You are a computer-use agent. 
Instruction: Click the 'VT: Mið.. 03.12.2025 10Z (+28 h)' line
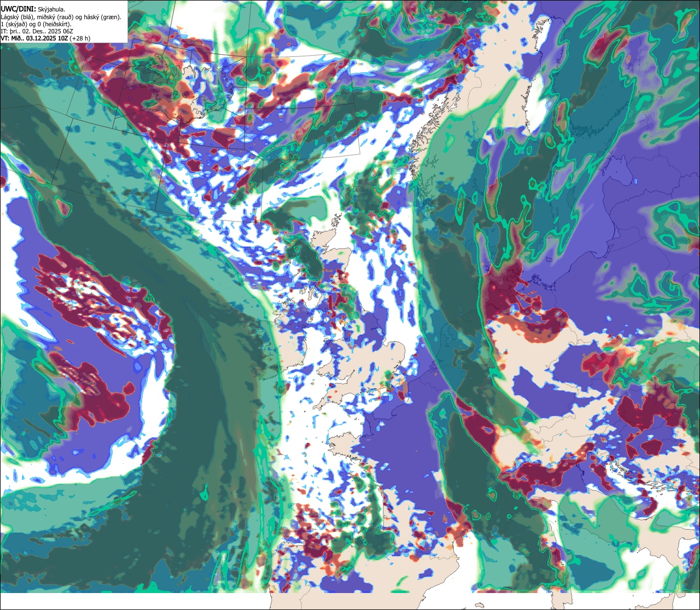click(45, 38)
